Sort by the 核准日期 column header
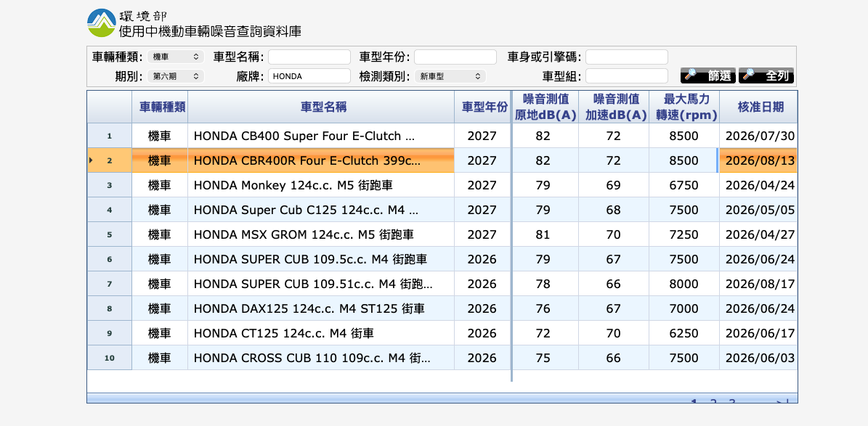This screenshot has height=426, width=868. point(758,107)
